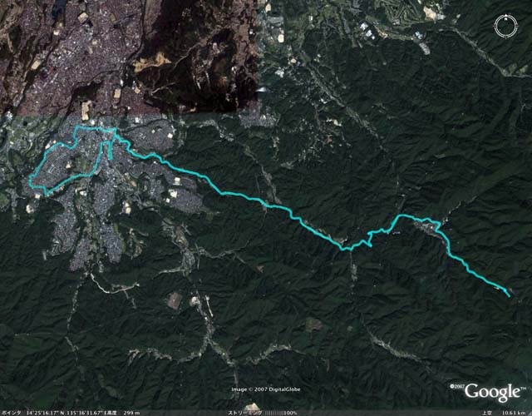
Task: Click the southeastern endpoint of the cyan track
Action: [509, 296]
